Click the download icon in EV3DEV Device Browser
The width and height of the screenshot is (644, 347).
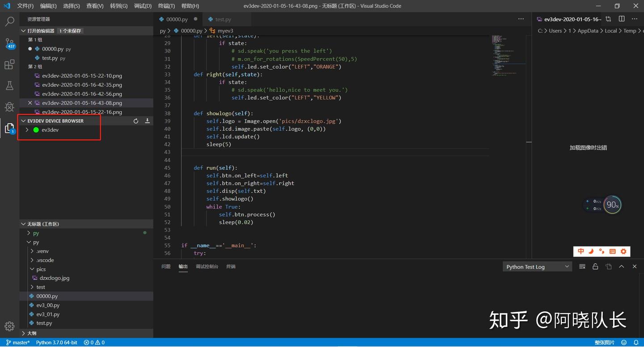click(x=148, y=121)
